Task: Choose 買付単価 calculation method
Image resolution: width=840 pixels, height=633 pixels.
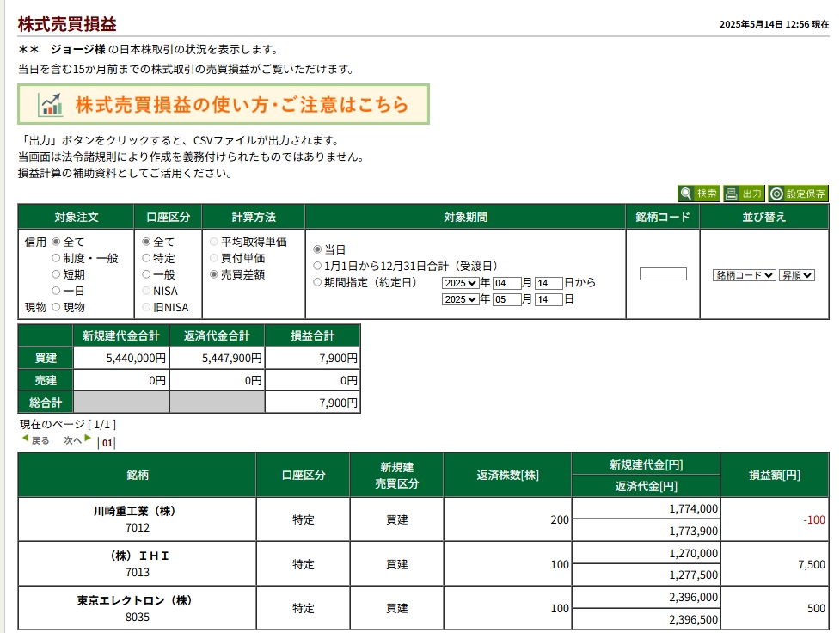Action: [214, 258]
